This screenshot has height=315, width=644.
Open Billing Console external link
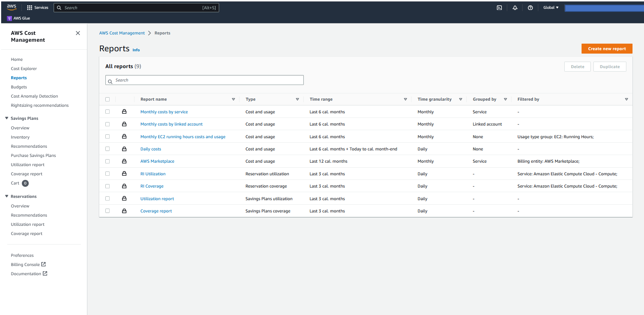coord(28,264)
